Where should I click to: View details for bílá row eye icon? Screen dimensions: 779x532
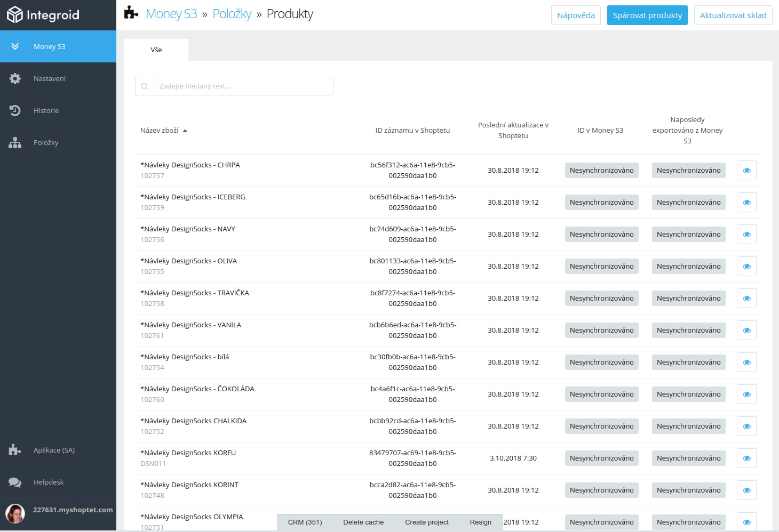pos(746,362)
